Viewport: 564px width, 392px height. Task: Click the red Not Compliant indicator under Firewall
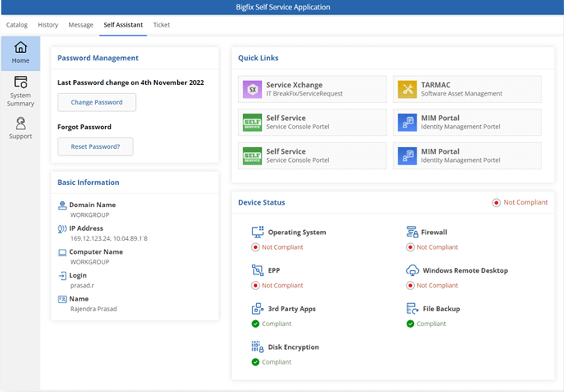coord(410,247)
